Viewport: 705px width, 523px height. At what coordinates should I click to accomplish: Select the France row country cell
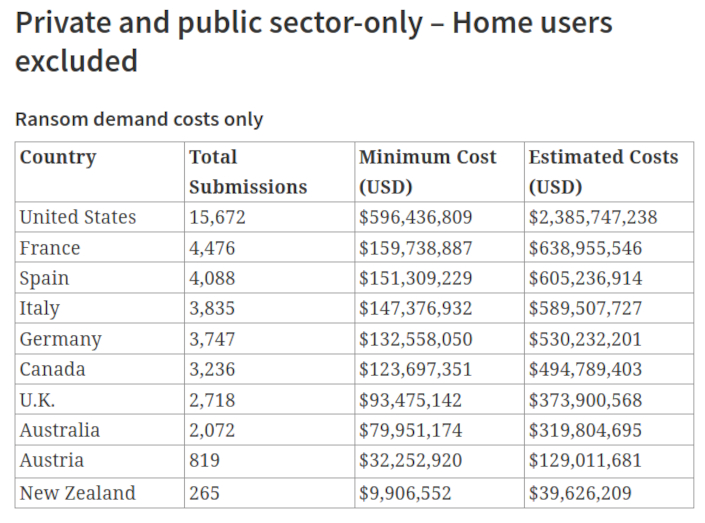(x=50, y=248)
